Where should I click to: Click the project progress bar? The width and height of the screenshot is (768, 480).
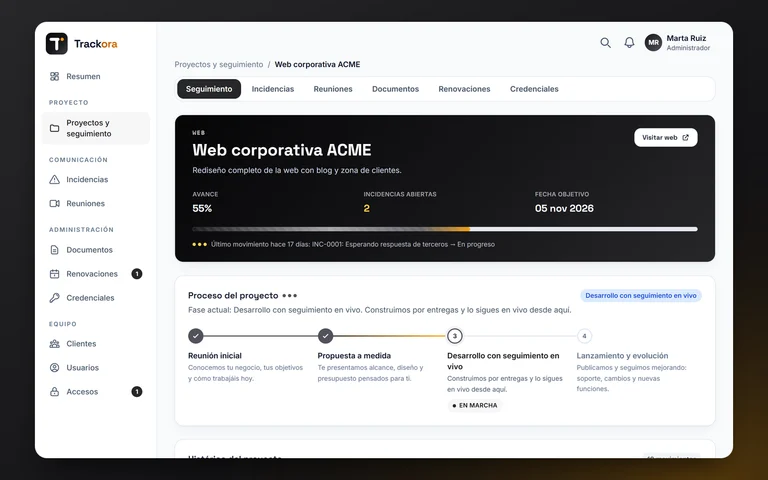pyautogui.click(x=445, y=229)
